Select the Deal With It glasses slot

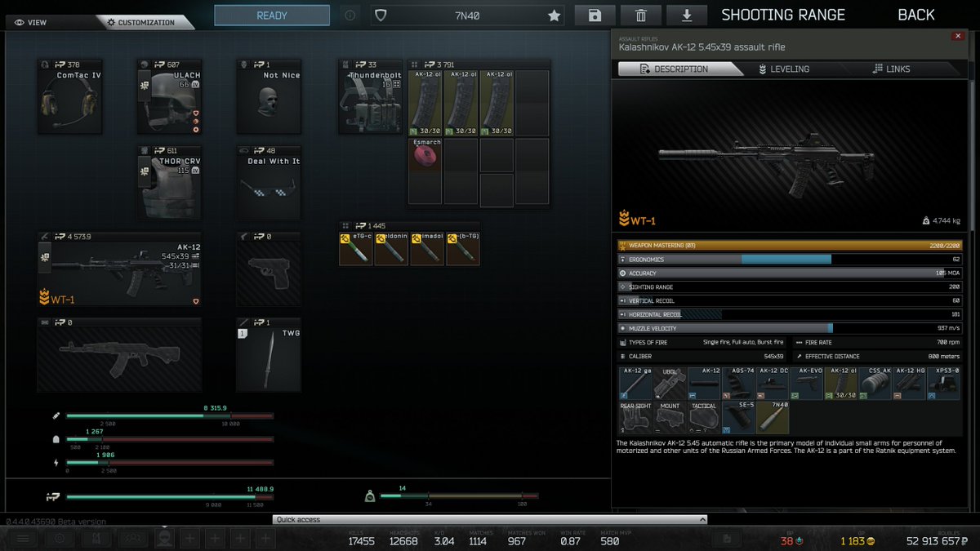click(269, 183)
